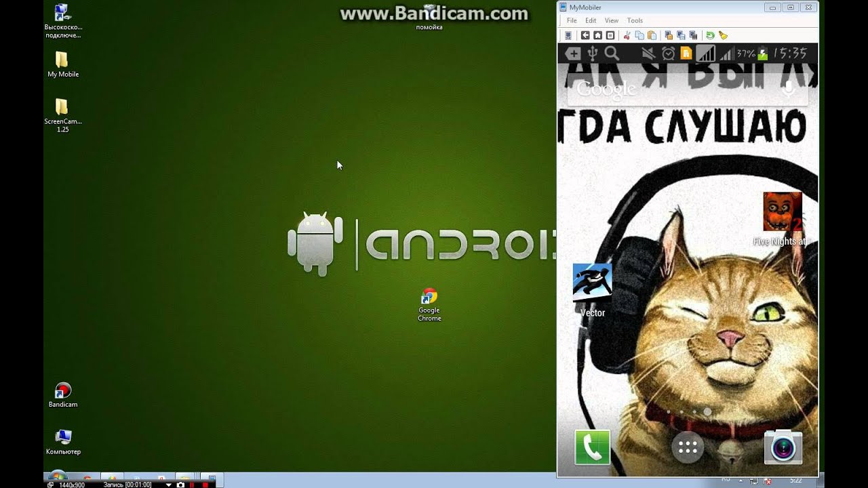Click the connect-to-device computer icon in MyMobiler toolbar
The height and width of the screenshot is (488, 868).
568,35
